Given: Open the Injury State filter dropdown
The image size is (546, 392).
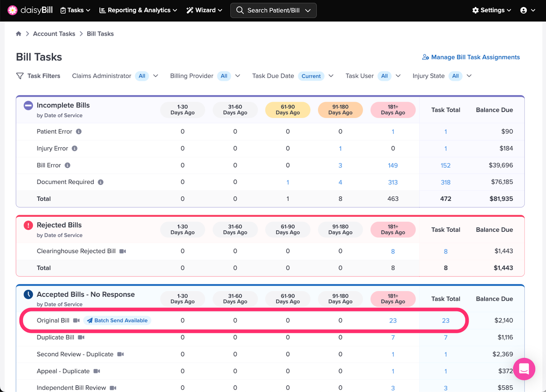Looking at the screenshot, I should pos(469,76).
